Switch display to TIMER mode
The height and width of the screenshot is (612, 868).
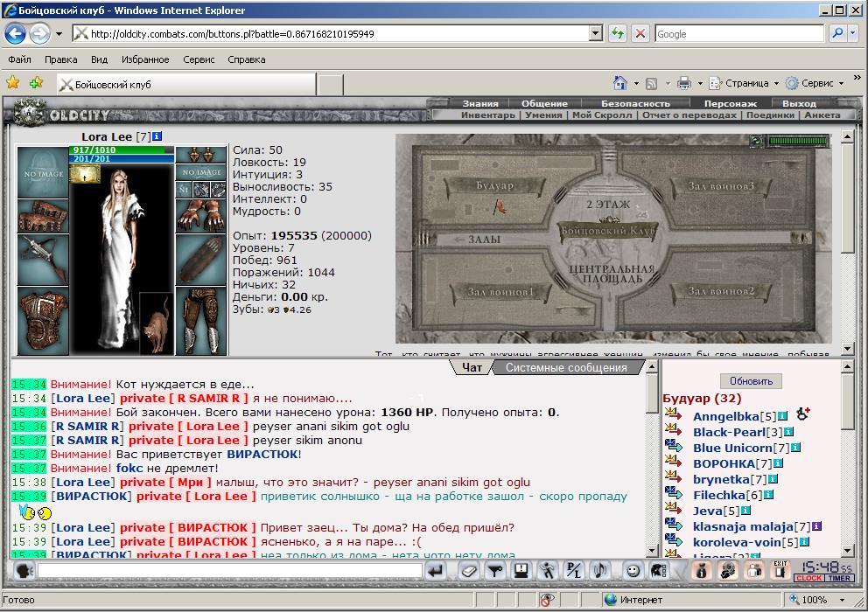click(839, 578)
